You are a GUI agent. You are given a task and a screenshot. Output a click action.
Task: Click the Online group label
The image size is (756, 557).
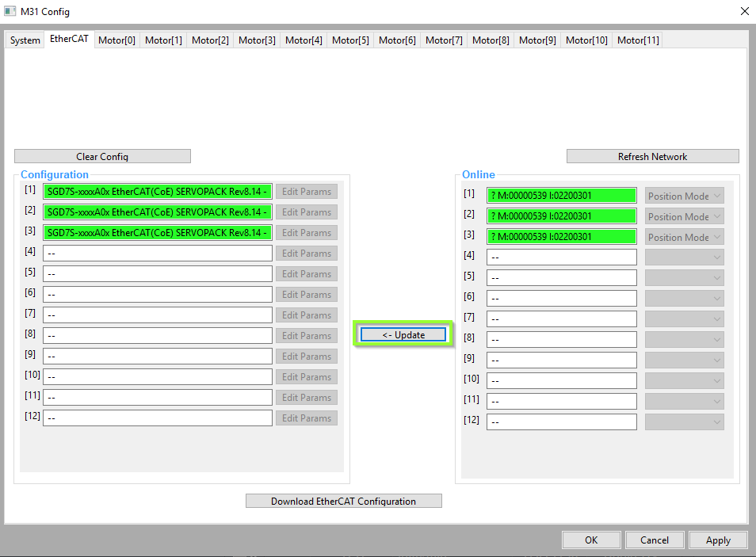(x=479, y=174)
